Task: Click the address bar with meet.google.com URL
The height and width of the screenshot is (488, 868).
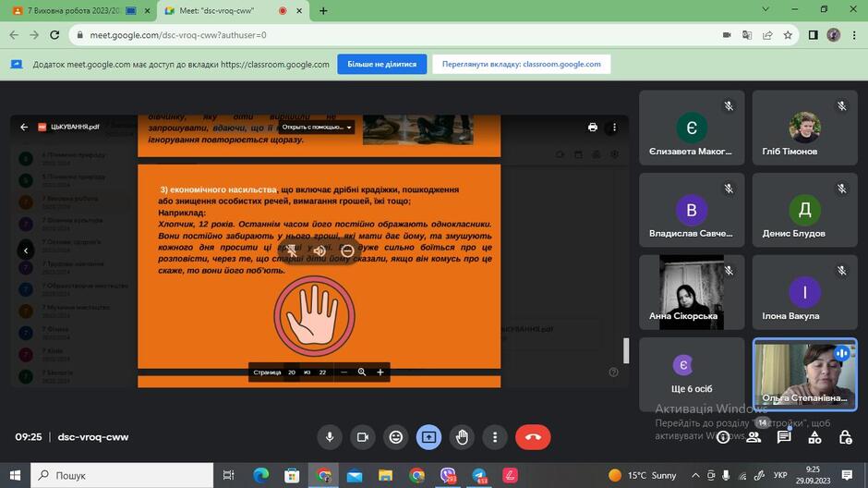Action: pos(388,35)
